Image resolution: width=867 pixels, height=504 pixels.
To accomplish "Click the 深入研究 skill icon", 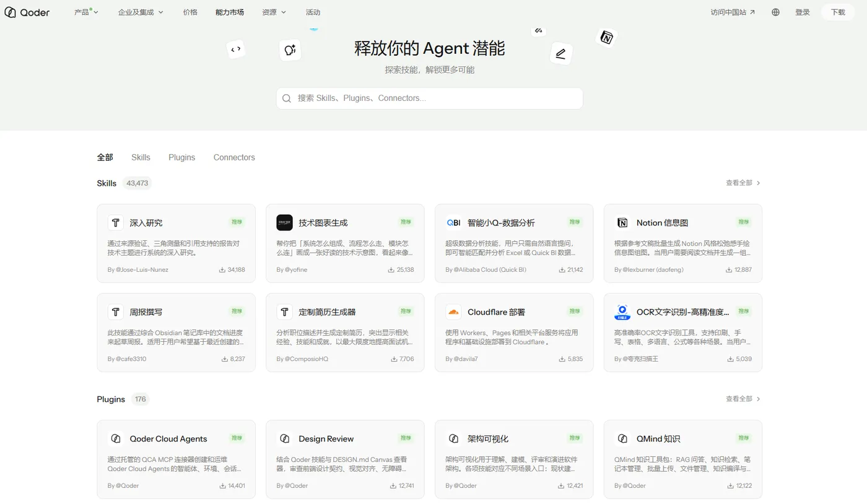I will pyautogui.click(x=115, y=223).
